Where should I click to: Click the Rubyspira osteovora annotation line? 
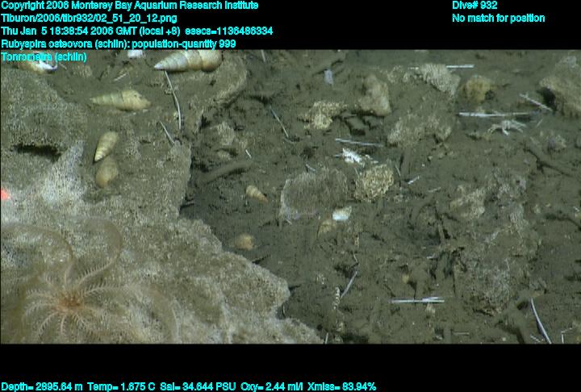pyautogui.click(x=119, y=44)
